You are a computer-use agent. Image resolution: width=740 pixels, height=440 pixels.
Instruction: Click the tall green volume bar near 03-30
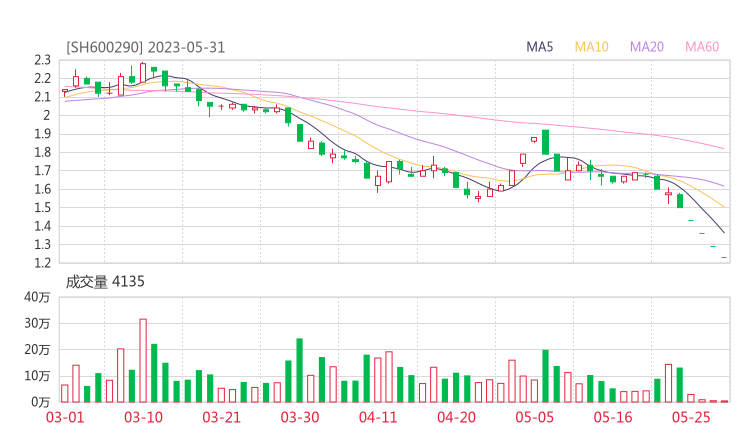[x=299, y=371]
